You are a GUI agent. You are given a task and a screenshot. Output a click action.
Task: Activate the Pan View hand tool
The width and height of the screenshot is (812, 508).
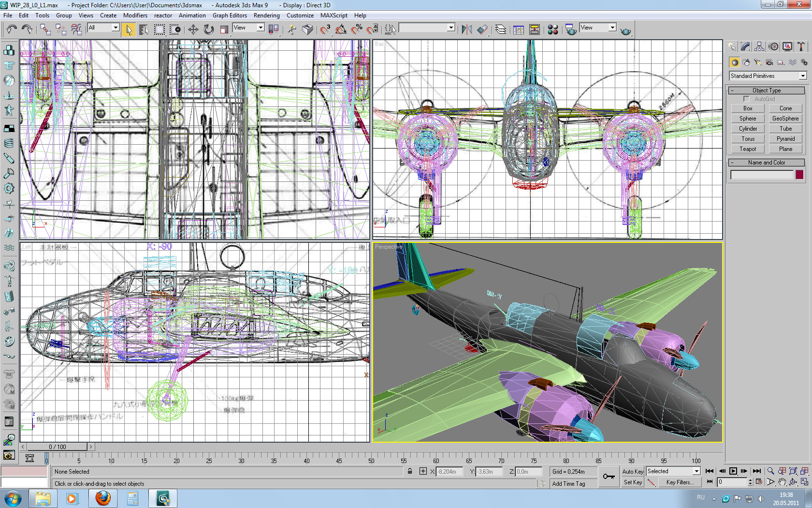coord(782,482)
